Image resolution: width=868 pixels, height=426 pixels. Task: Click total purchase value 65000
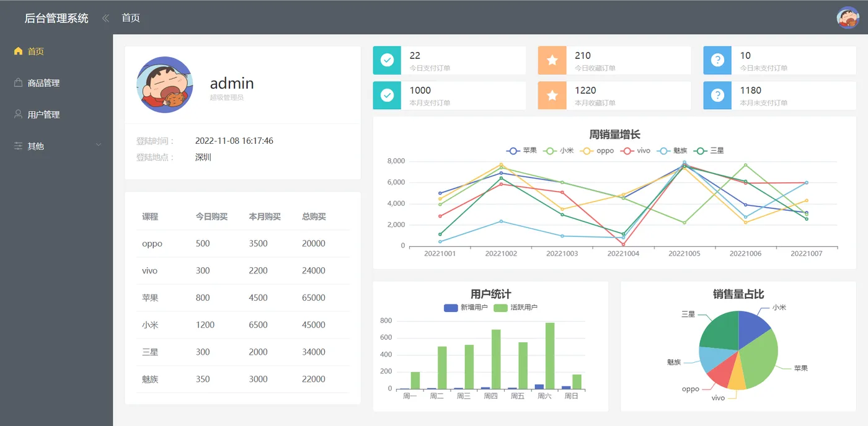pos(314,298)
